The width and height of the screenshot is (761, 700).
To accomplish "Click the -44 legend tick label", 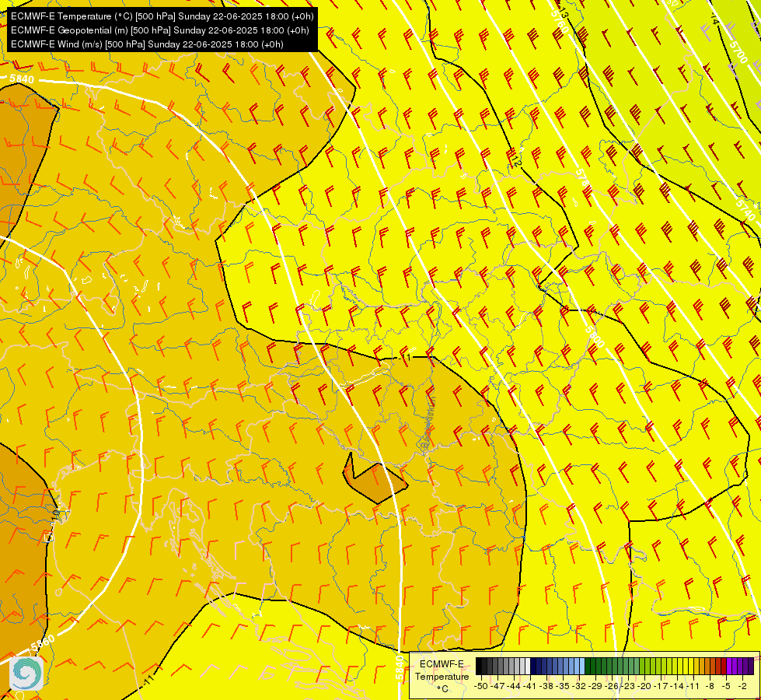I will pyautogui.click(x=514, y=686).
